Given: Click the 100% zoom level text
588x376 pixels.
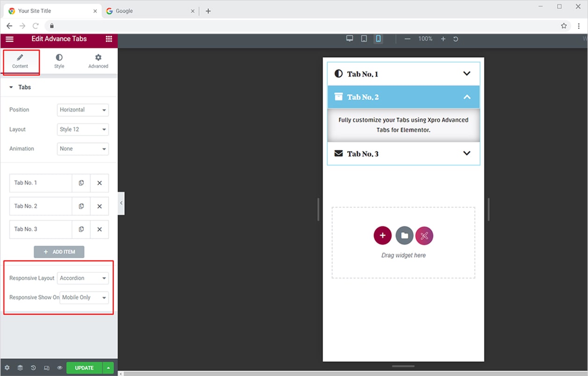Looking at the screenshot, I should [x=425, y=39].
